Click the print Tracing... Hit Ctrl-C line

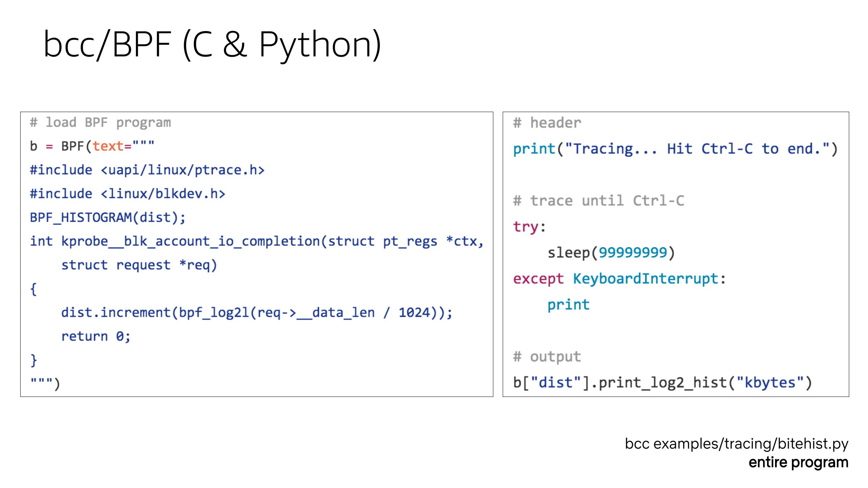(675, 149)
